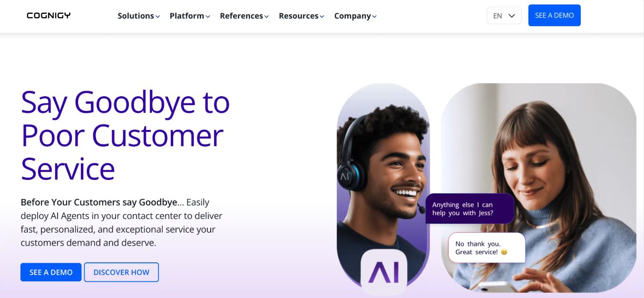Click the chevron next to Solutions
Viewport: 644px width, 298px height.
157,17
